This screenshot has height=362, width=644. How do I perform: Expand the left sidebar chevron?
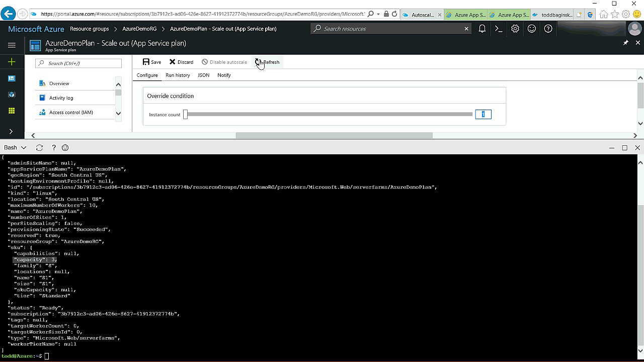click(11, 132)
